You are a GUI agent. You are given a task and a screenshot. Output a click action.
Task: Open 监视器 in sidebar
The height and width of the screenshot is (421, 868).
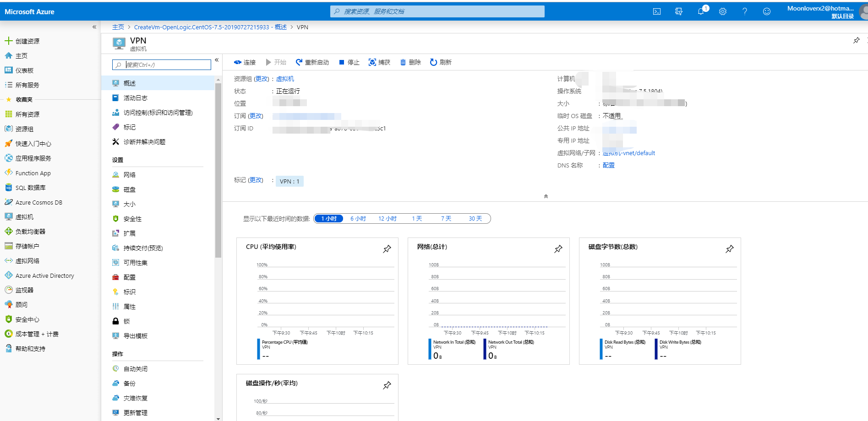click(x=19, y=290)
